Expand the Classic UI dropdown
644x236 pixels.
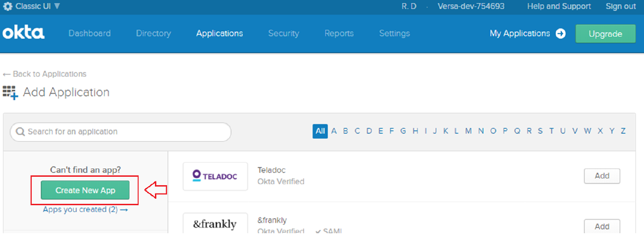[56, 6]
